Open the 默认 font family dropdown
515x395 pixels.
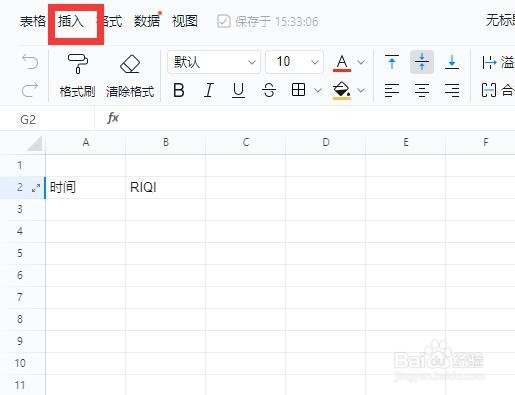pos(214,62)
